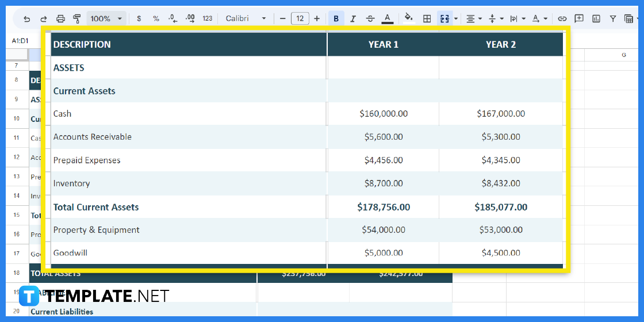Click the $4,345.00 cell
Screen dimensions: 644x322
[501, 160]
